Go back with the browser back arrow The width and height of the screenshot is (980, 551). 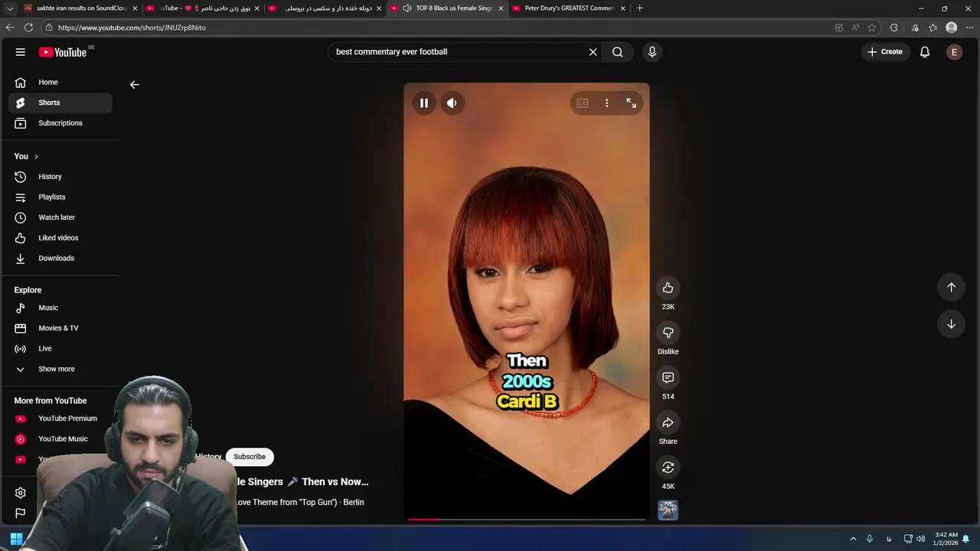click(x=10, y=28)
